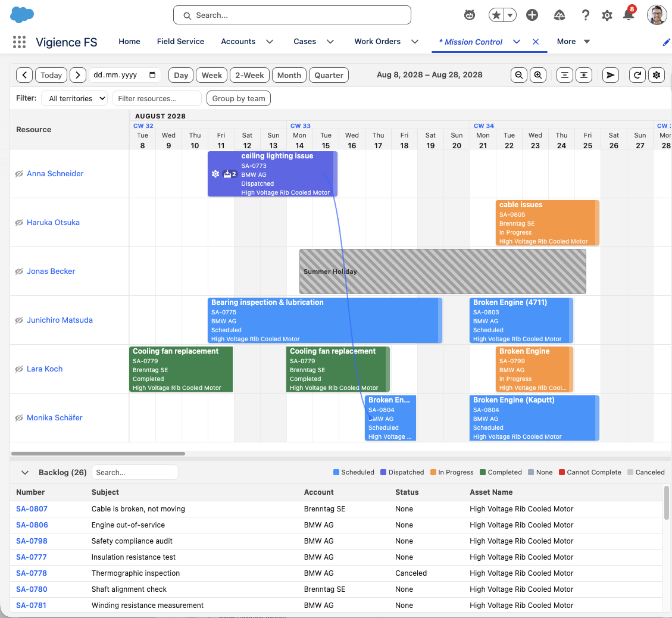The width and height of the screenshot is (672, 618).
Task: Click the collapse rows icon
Action: (565, 75)
